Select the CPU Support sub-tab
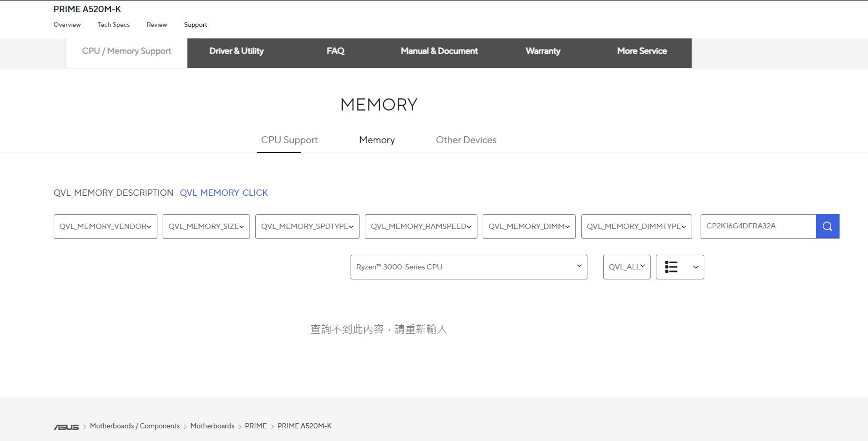The height and width of the screenshot is (441, 868). [289, 140]
